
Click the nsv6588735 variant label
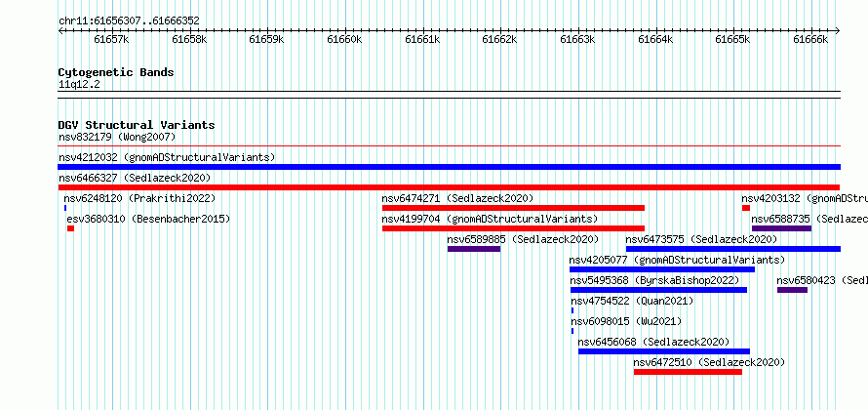pos(809,219)
